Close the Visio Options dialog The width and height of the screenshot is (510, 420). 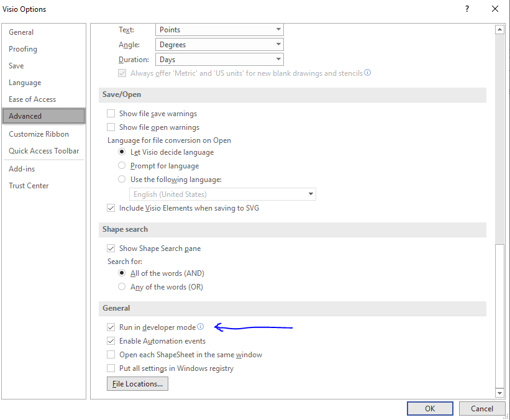[494, 9]
